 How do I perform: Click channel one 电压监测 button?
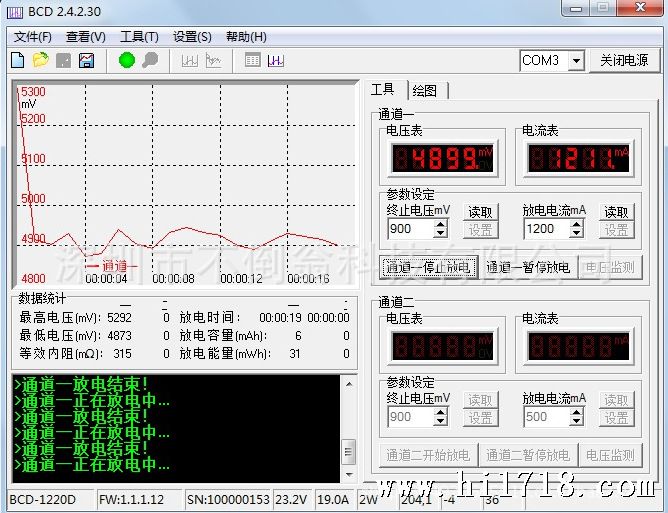610,267
